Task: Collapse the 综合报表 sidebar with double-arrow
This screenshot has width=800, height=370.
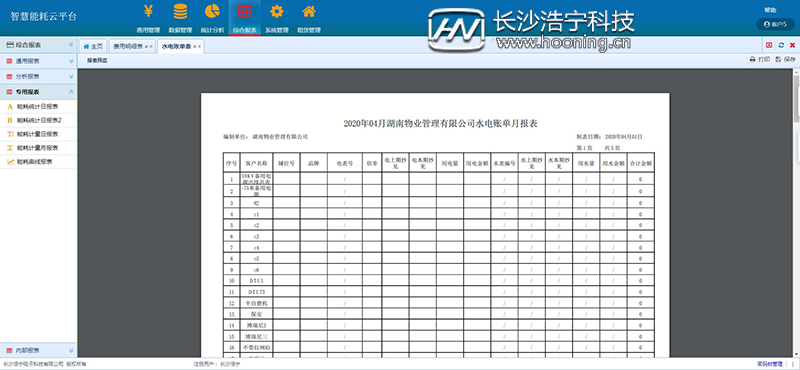Action: click(71, 45)
